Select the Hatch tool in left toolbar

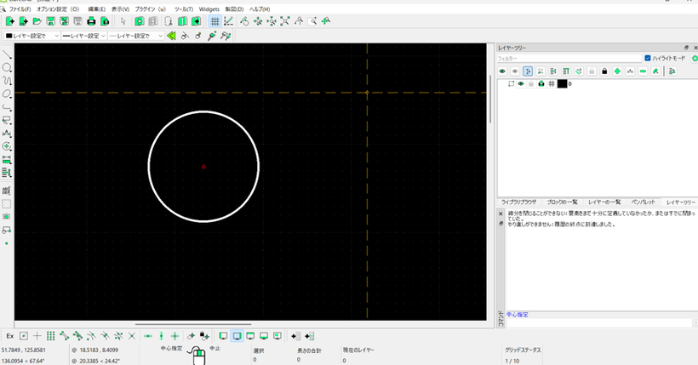(7, 204)
